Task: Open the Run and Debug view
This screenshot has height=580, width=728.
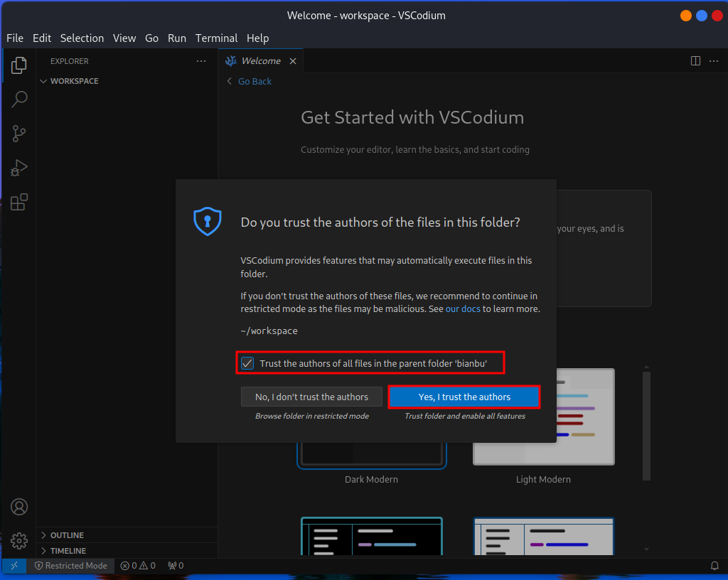Action: click(x=18, y=168)
